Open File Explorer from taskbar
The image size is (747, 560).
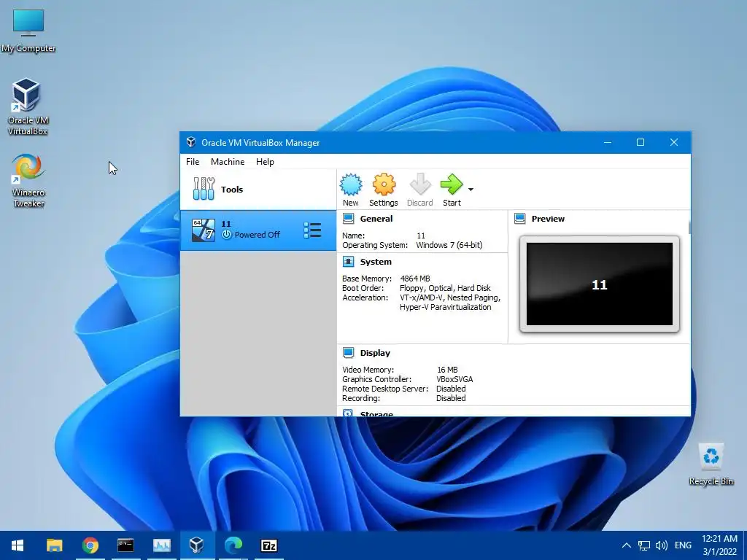click(54, 545)
